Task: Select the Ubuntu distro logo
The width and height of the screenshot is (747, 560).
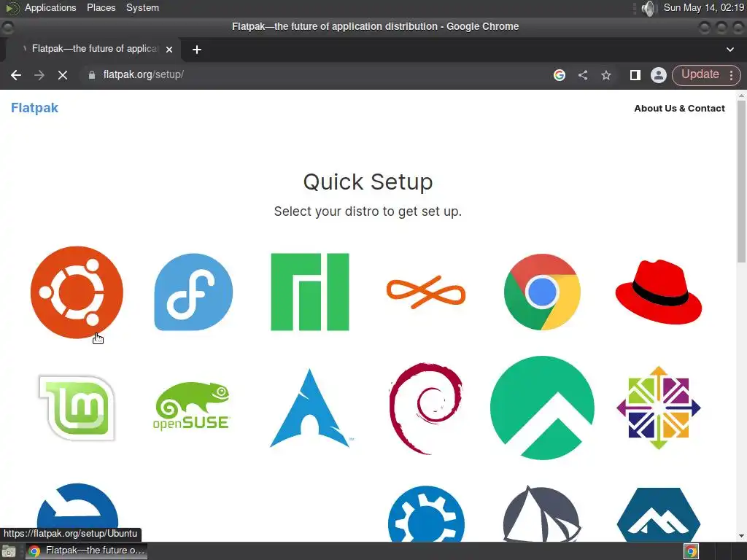Action: 77,292
